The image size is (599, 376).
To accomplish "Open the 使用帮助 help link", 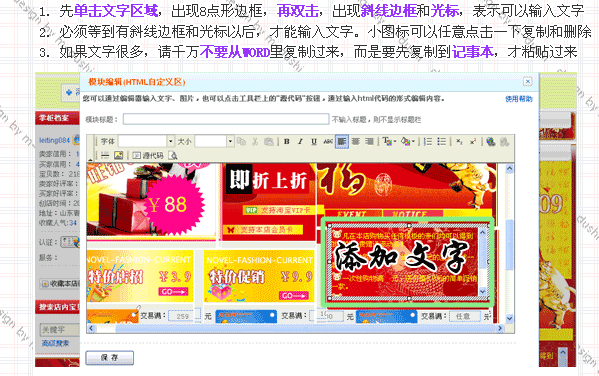I will (518, 99).
